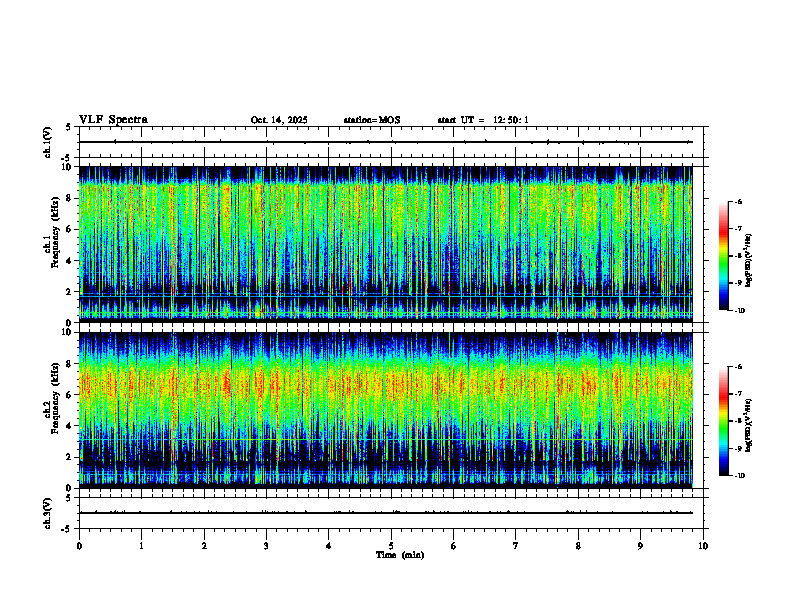Click the ch.1 color bar "log(PSD)" label
This screenshot has height=612, width=792.
(x=749, y=260)
